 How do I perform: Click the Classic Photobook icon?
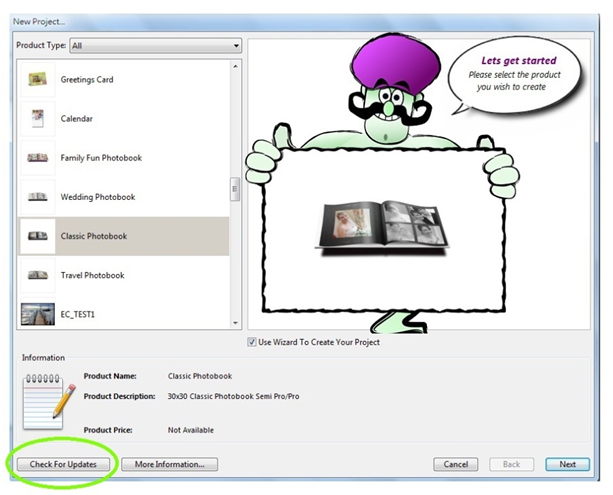coord(38,236)
